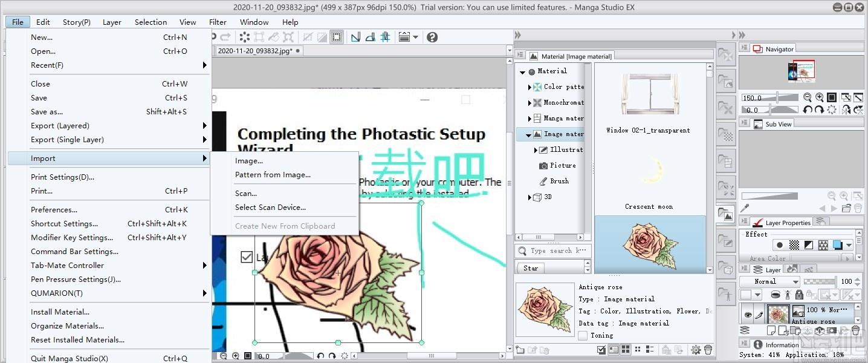The image size is (868, 363).
Task: Delete material with trash bucket icon
Action: [708, 350]
